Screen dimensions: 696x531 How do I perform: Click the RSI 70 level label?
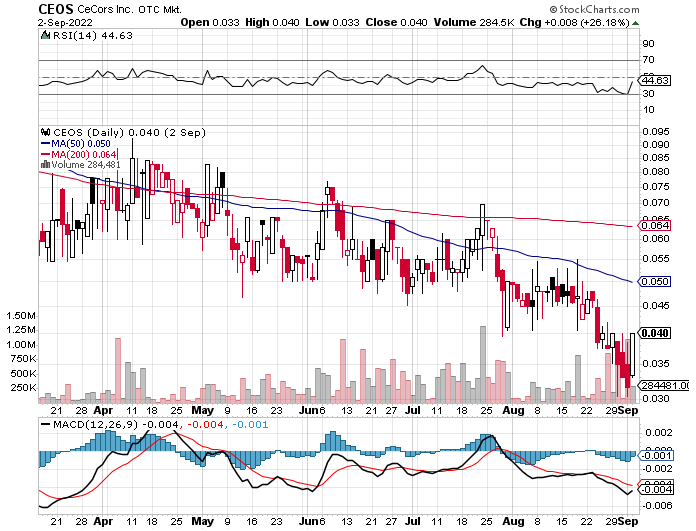(648, 59)
